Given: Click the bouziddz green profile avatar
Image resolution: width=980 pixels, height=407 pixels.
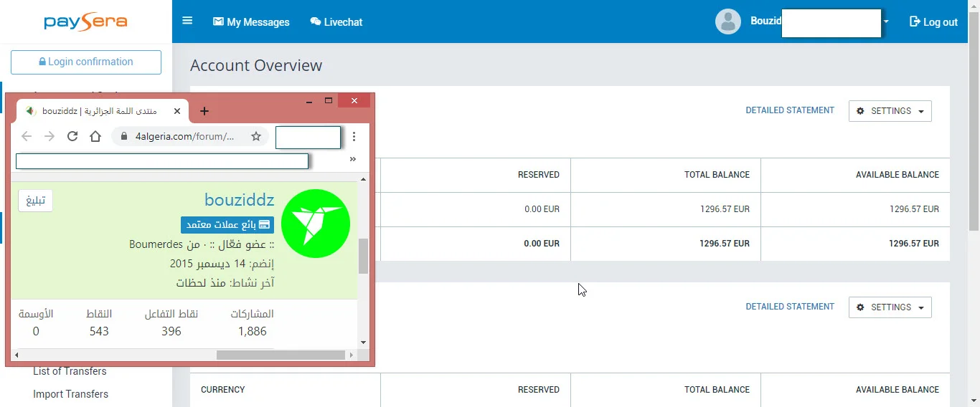Looking at the screenshot, I should [315, 224].
